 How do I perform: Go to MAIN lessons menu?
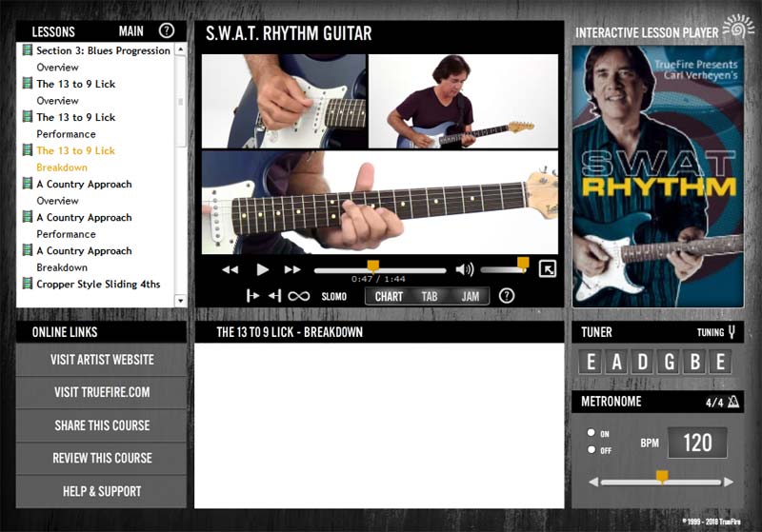131,31
